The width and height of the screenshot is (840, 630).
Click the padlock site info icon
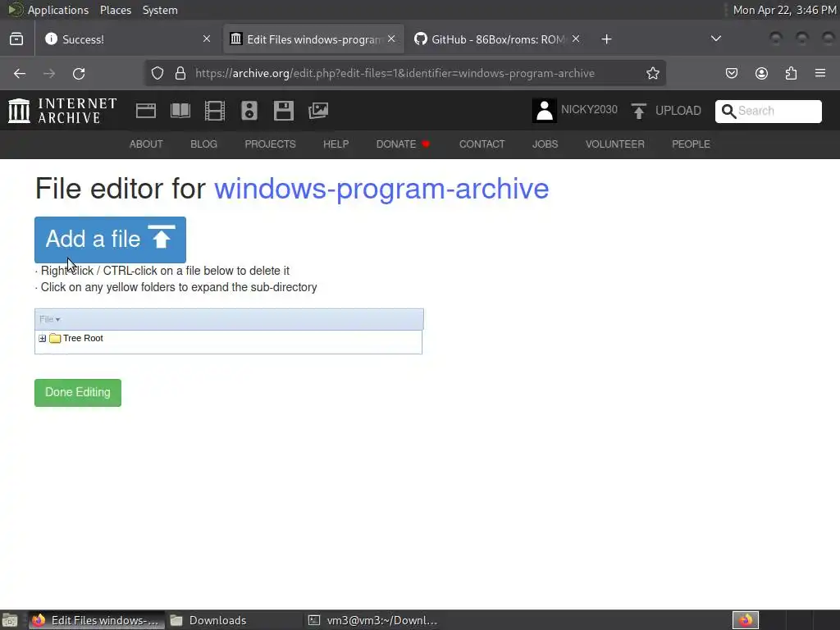pyautogui.click(x=180, y=73)
